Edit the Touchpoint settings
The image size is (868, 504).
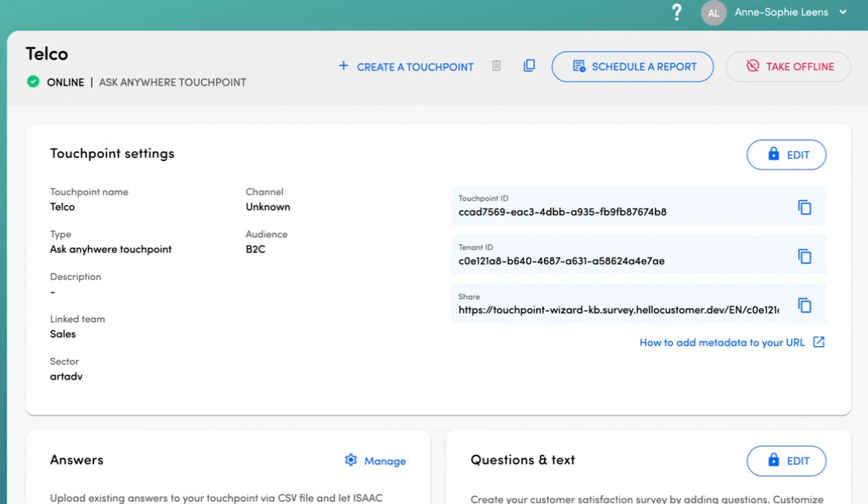(786, 155)
